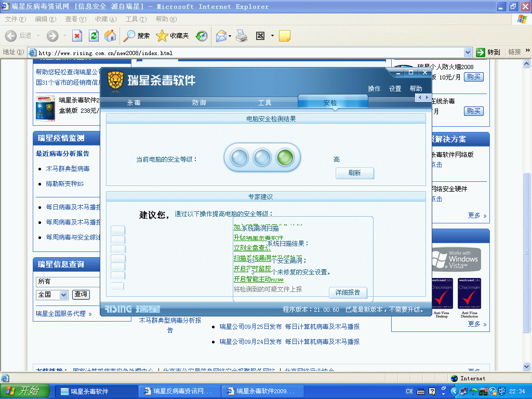Open the 文件 menu in IE
This screenshot has width=532, height=399.
click(x=15, y=19)
